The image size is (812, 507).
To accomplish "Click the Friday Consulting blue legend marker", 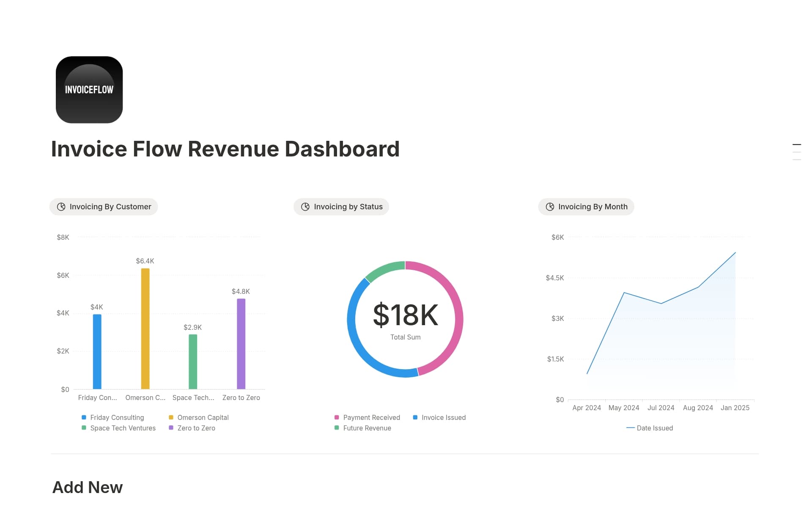I will [x=83, y=417].
